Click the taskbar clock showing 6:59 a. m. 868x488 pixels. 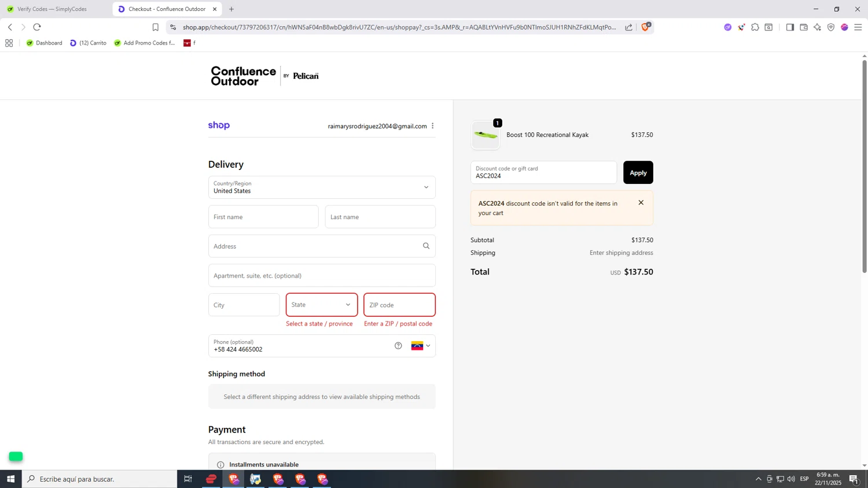(828, 479)
